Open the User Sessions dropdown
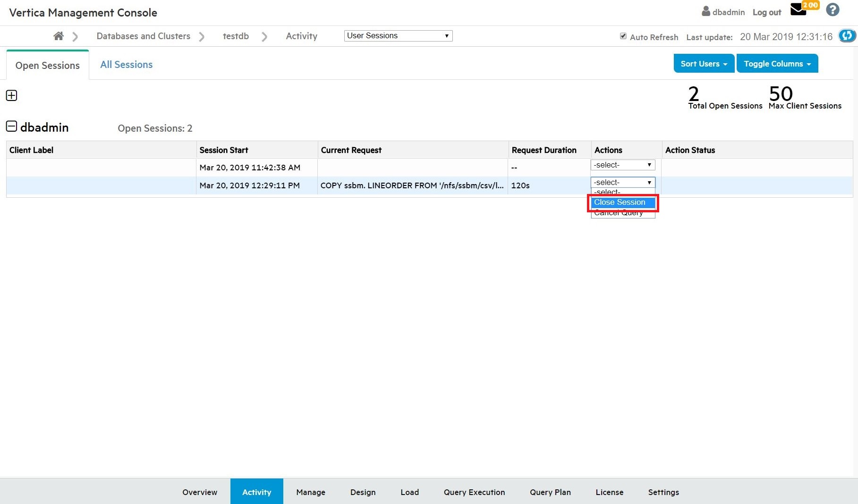 coord(398,36)
